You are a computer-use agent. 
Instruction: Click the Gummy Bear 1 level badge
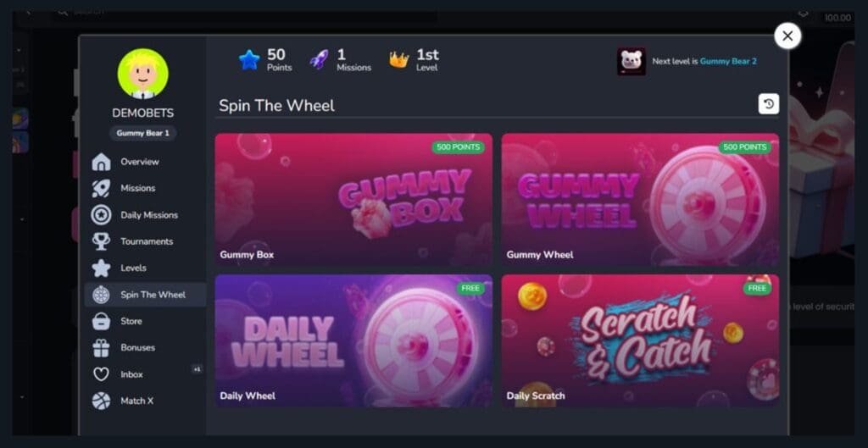142,133
